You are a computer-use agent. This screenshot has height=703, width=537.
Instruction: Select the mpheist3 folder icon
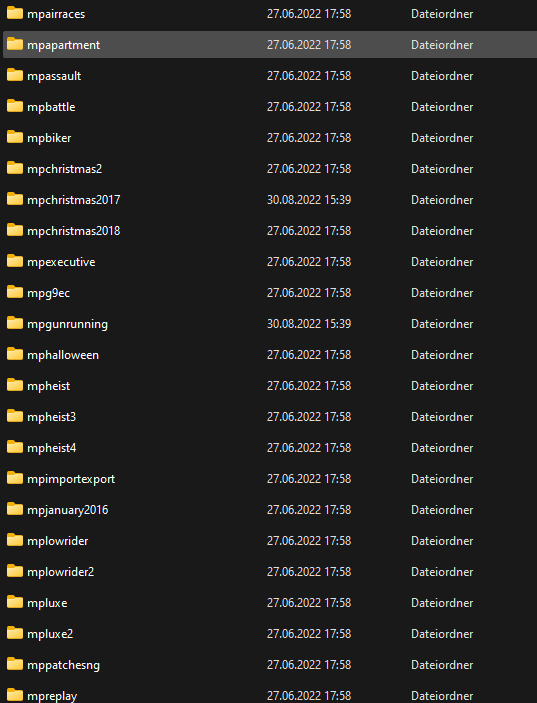[15, 417]
